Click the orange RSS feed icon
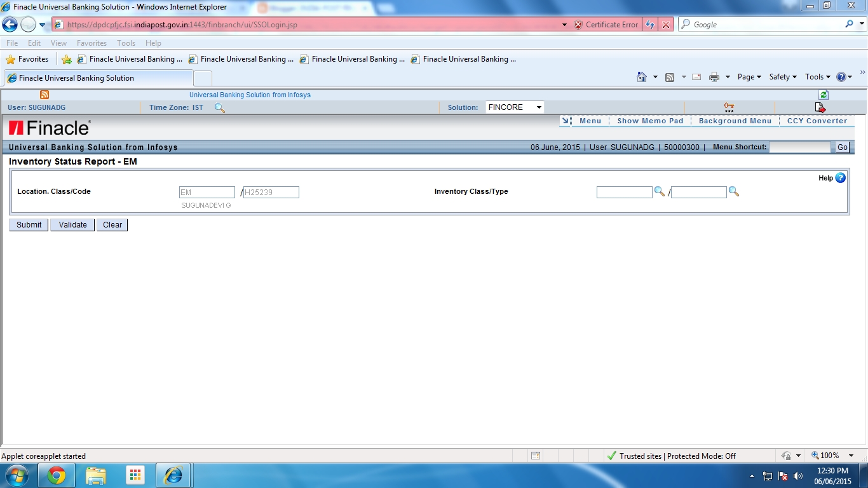868x488 pixels. (44, 94)
